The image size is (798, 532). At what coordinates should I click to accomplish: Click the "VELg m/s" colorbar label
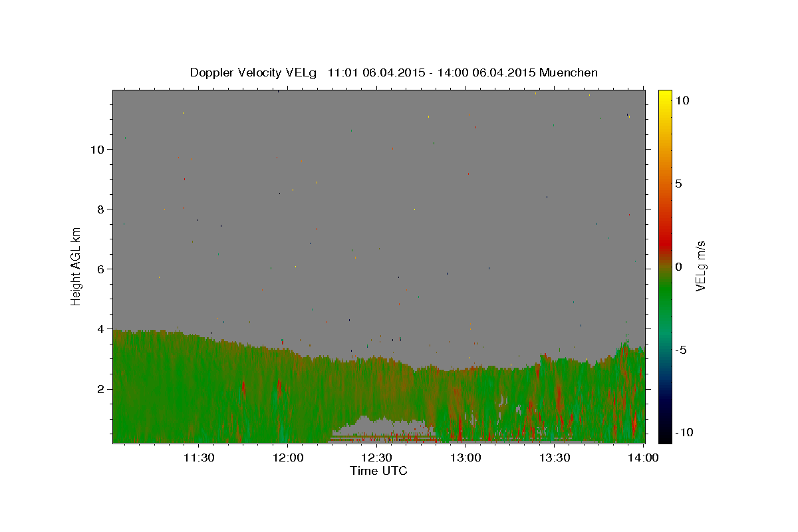[x=700, y=267]
